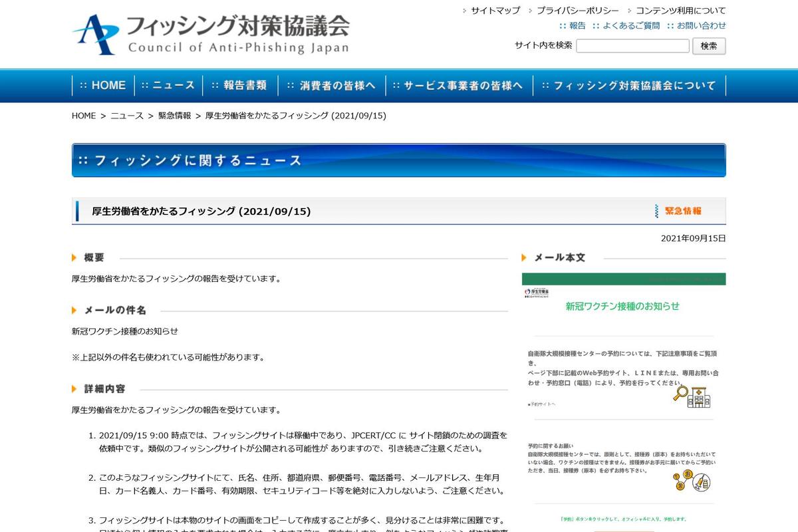Open the 報告 link in header
This screenshot has height=532, width=798.
[x=577, y=25]
